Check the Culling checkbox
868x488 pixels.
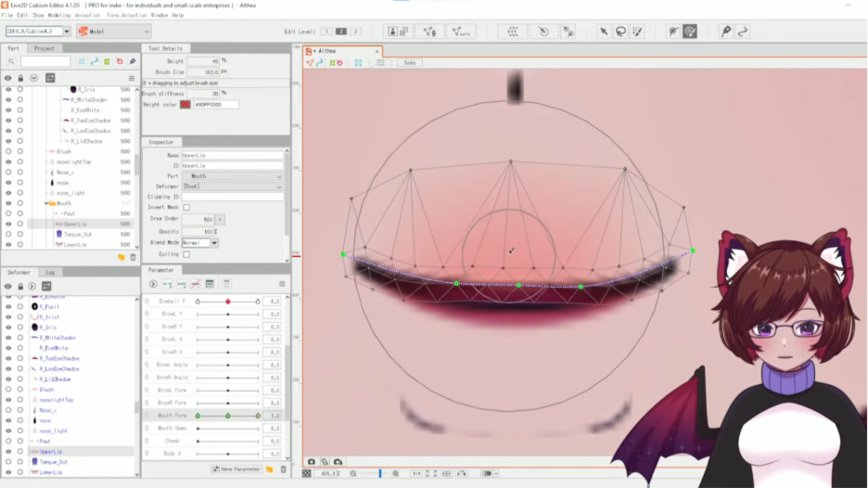[186, 253]
